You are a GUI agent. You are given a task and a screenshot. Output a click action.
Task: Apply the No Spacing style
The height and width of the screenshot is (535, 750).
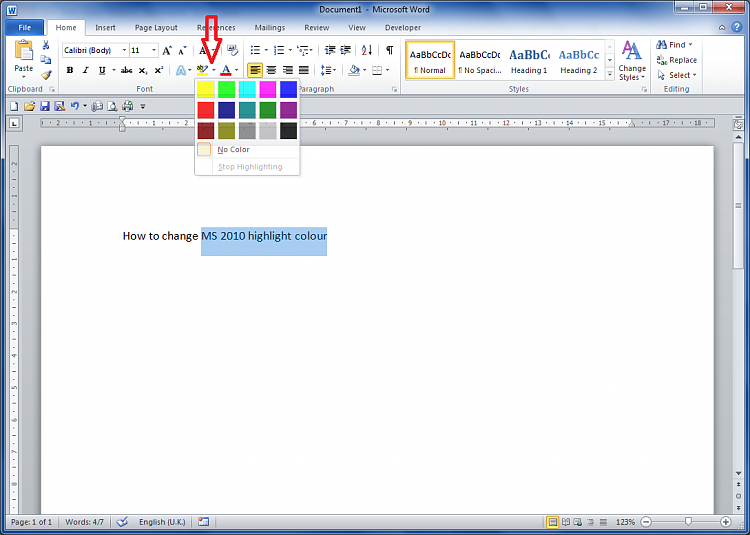tap(479, 60)
